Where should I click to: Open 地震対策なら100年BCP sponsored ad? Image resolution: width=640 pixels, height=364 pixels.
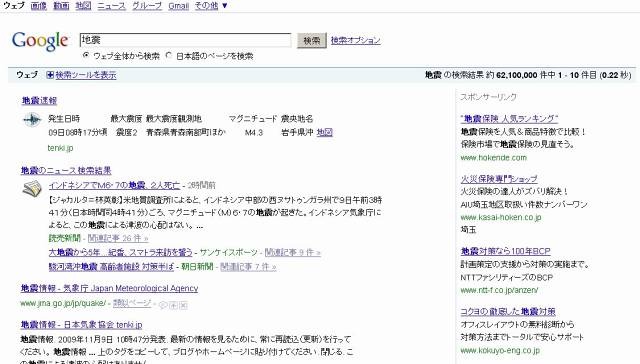(x=505, y=251)
